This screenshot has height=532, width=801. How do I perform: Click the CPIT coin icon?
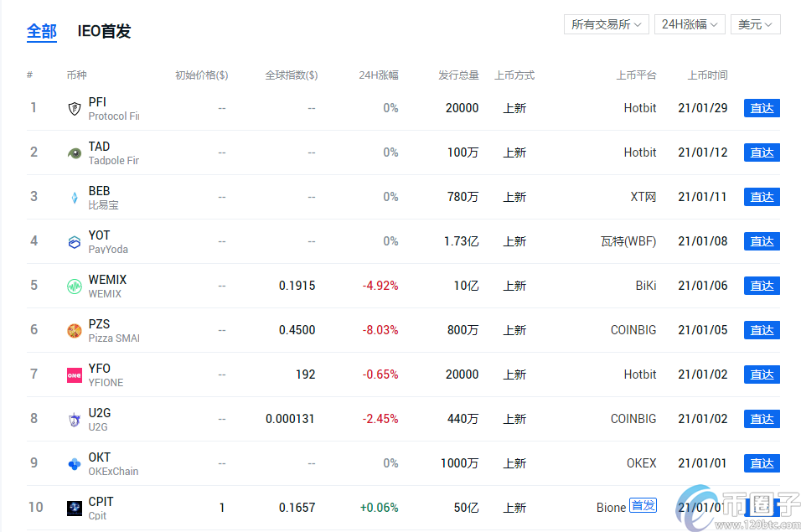point(75,509)
